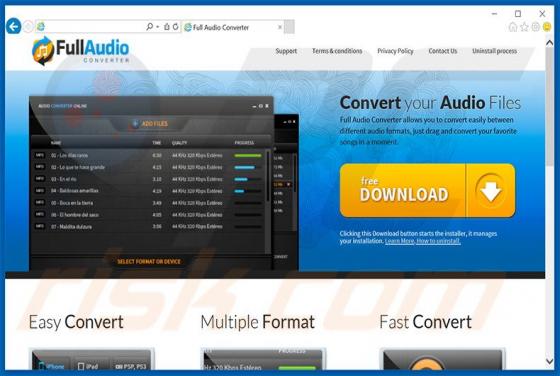
Task: Open the Privacy Policy link
Action: point(395,51)
